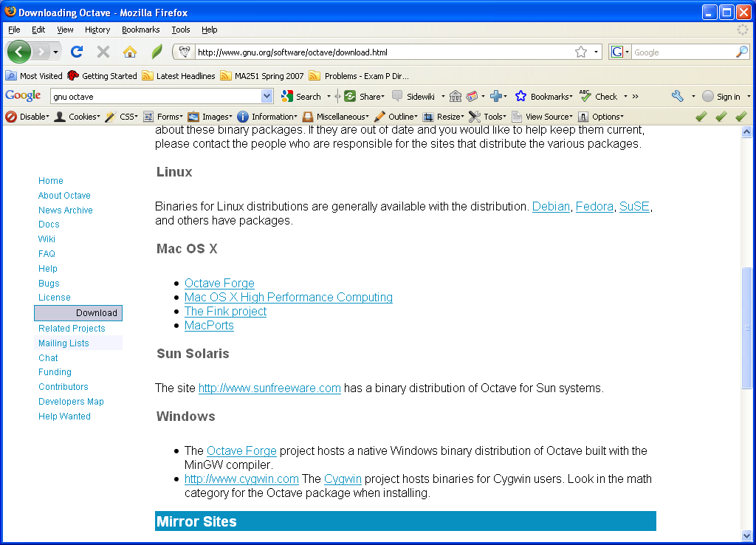Open the Disable dropdown in developer toolbar
756x545 pixels.
pos(28,117)
